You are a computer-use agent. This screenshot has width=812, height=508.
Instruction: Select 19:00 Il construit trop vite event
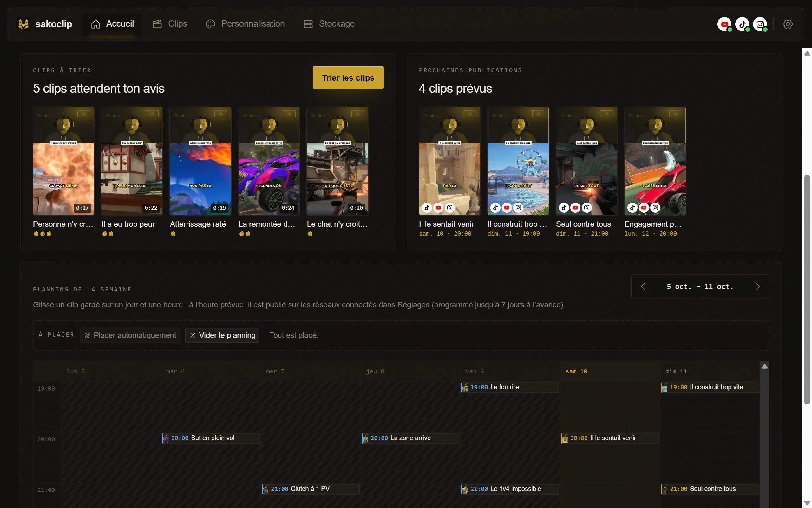click(x=710, y=387)
